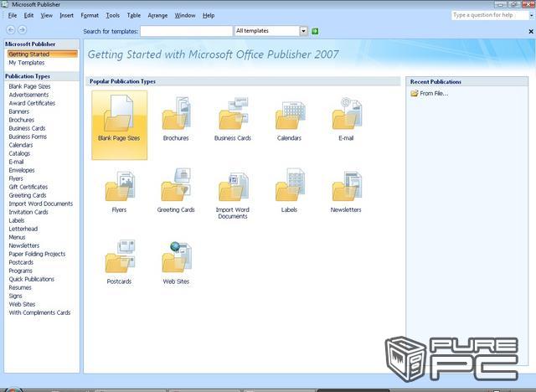Screen dimensions: 536x392
Task: Click the green search go arrow
Action: tap(315, 31)
